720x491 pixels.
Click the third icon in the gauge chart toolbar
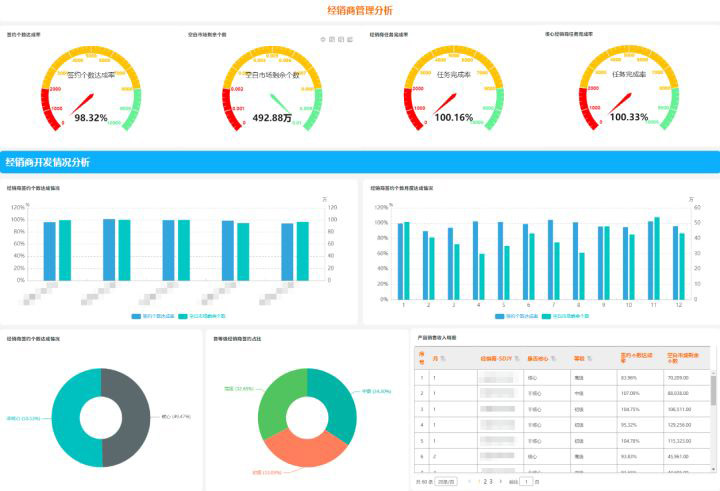[341, 40]
